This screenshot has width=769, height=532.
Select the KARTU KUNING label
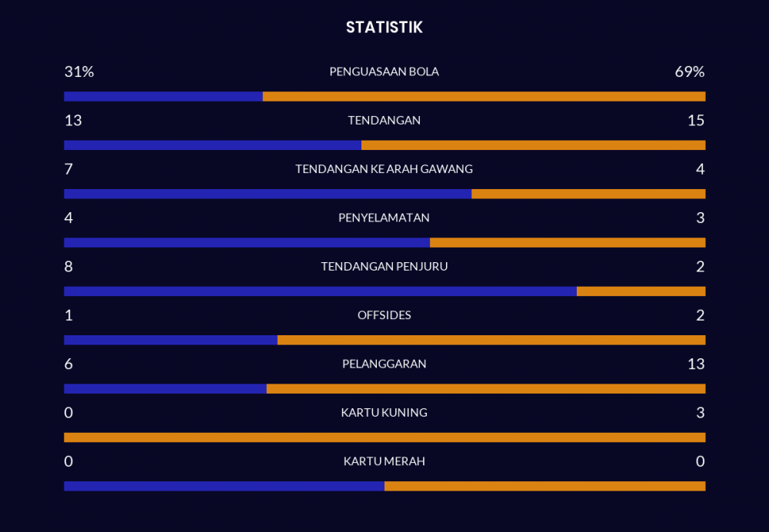point(384,413)
